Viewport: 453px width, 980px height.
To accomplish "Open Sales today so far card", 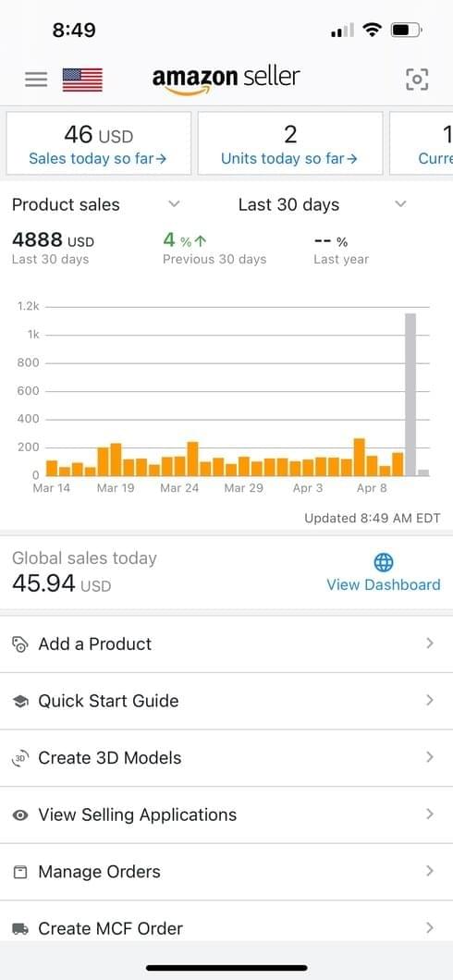I will (x=99, y=143).
